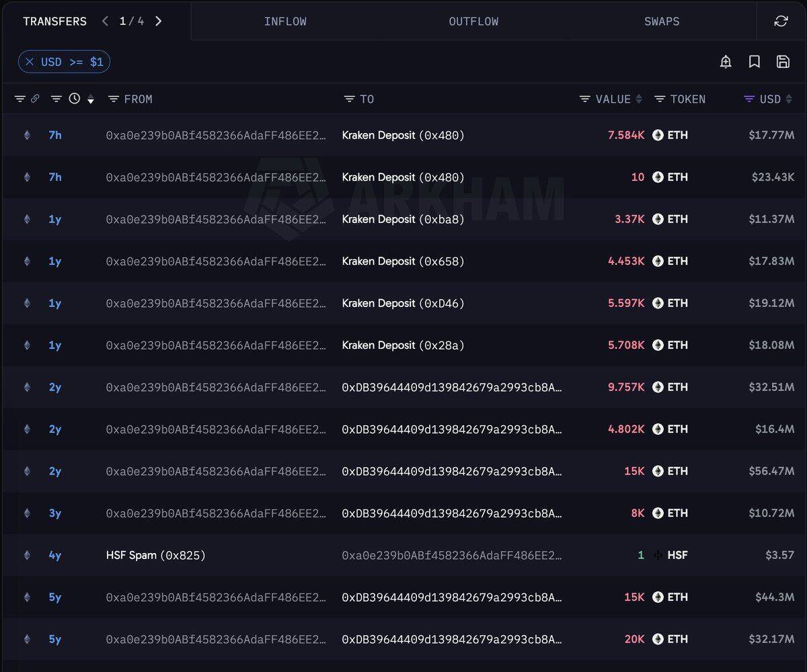The image size is (807, 672).
Task: Open Kraken Deposit (0x480) for 10 ETH
Action: 403,177
